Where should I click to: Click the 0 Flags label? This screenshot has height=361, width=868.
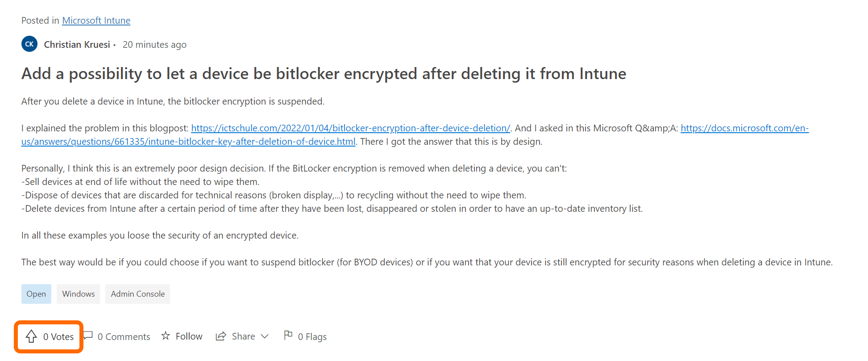(312, 337)
